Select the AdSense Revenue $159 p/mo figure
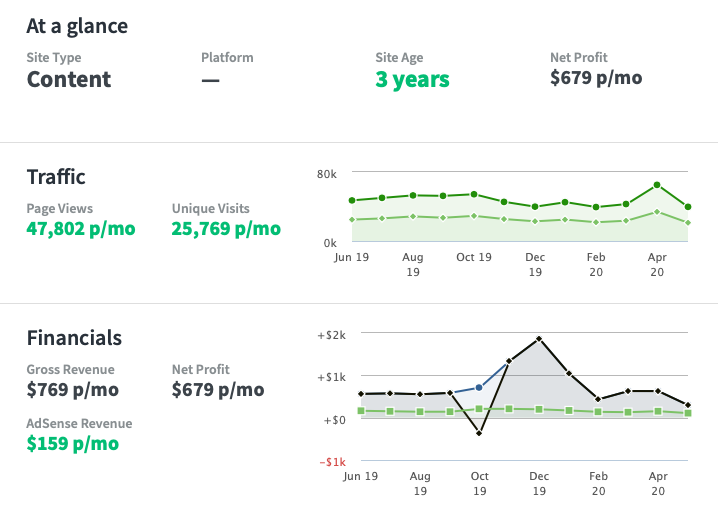Image resolution: width=718 pixels, height=519 pixels. click(72, 443)
